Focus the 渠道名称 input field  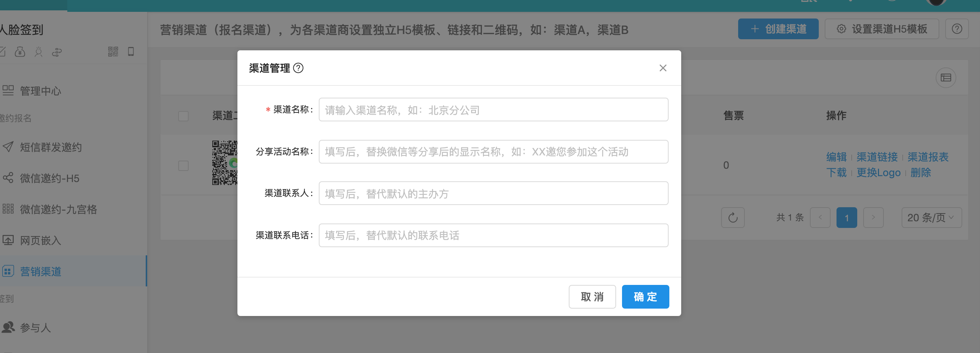493,110
